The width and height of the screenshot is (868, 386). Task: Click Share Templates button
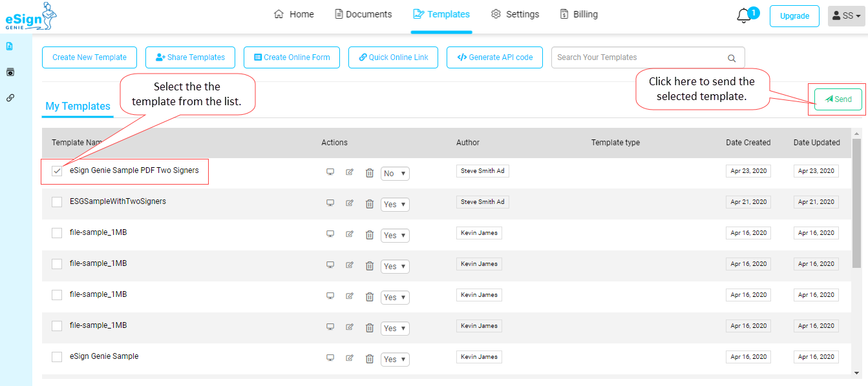190,57
